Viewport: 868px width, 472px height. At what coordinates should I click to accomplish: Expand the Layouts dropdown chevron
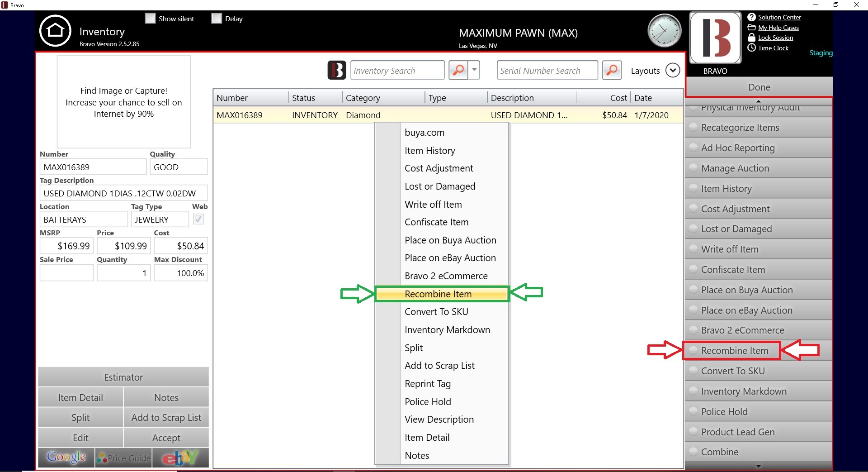(673, 70)
